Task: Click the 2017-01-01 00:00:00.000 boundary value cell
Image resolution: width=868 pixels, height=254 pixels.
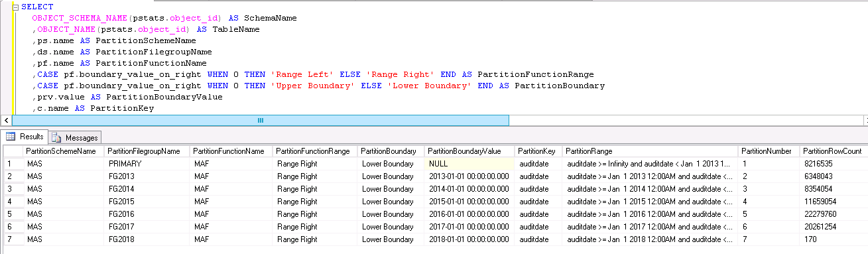Action: 469,227
